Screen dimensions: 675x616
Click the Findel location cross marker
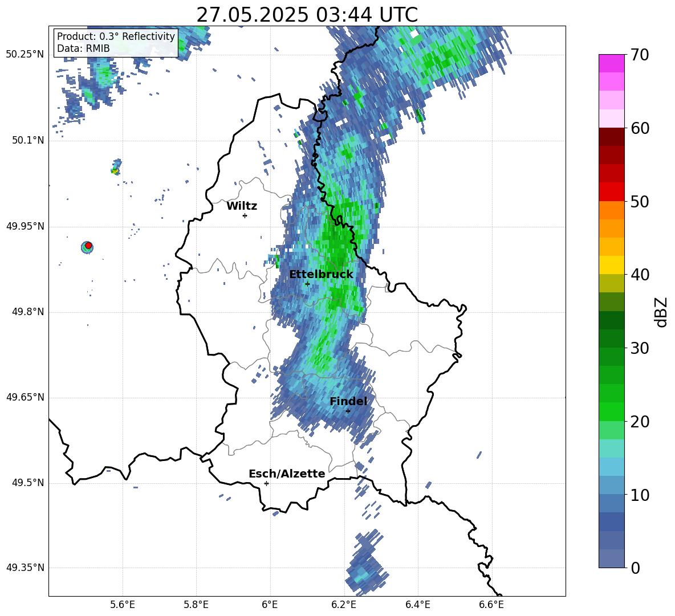pyautogui.click(x=348, y=411)
